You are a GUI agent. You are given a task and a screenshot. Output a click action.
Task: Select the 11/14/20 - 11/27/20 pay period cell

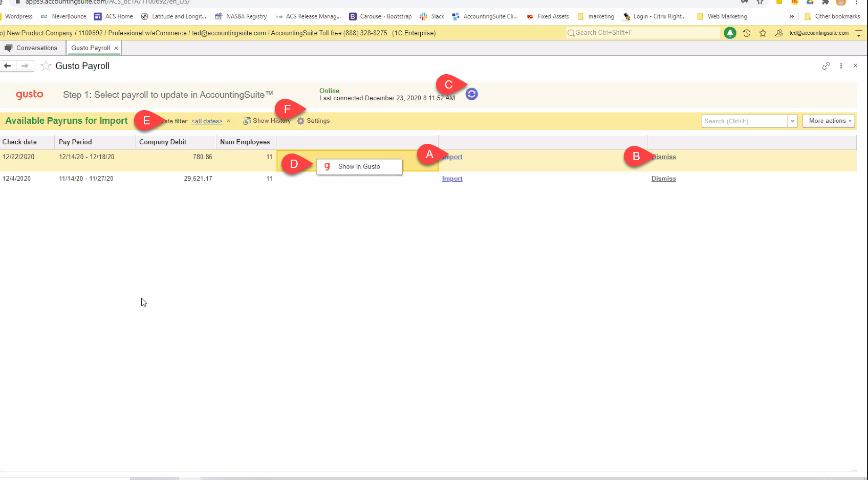(x=86, y=179)
